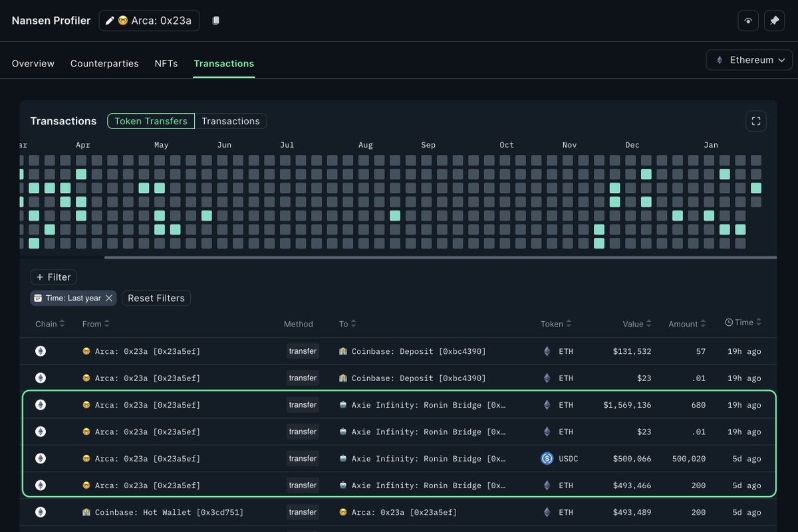The height and width of the screenshot is (532, 798).
Task: Click the transfer method tag in the USDC row
Action: pos(303,458)
